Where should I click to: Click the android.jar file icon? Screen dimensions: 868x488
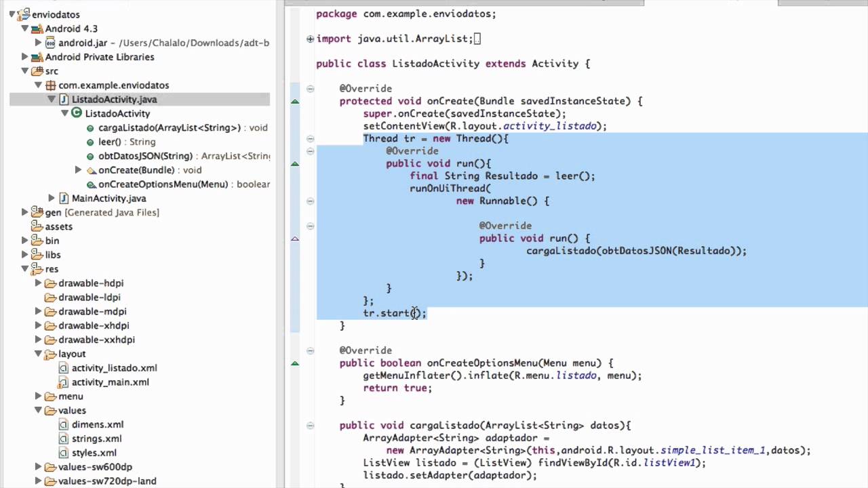click(50, 43)
